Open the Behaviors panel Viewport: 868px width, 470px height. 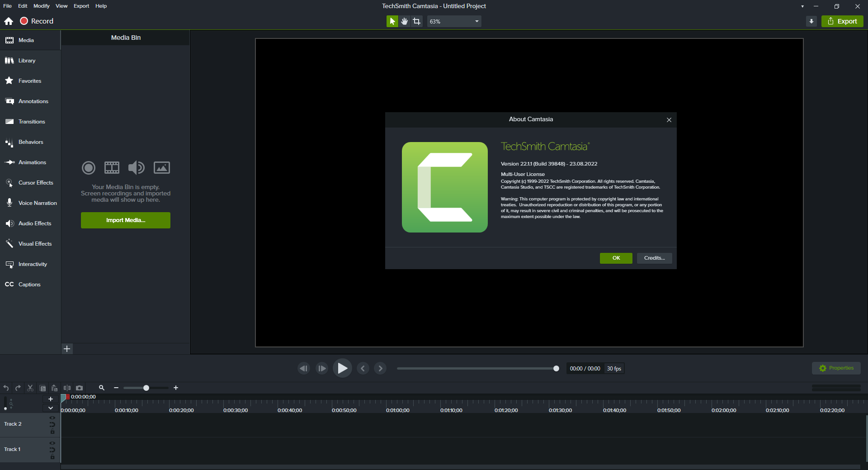pos(30,142)
